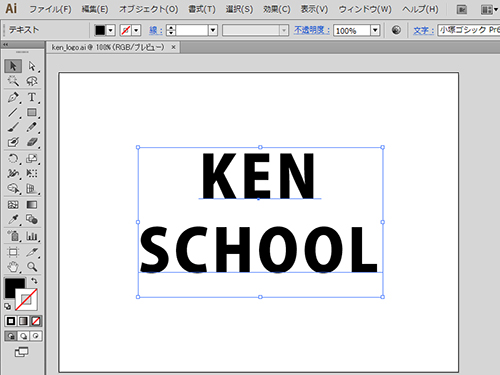Open the Arrange Documents dropdown
The height and width of the screenshot is (375, 500).
(x=489, y=10)
